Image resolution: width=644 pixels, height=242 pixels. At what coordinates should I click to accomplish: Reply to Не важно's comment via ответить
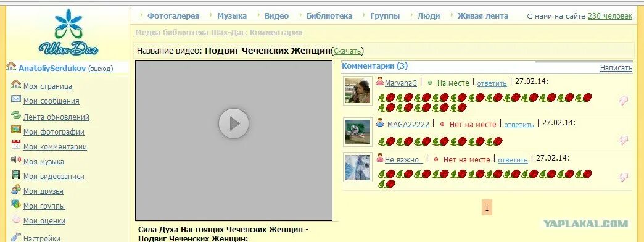pyautogui.click(x=513, y=161)
